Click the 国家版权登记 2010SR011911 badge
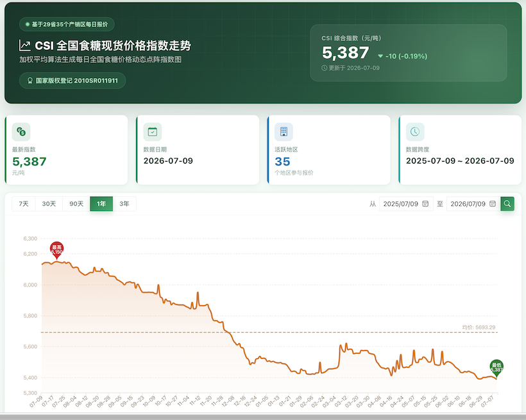This screenshot has width=526, height=420. pyautogui.click(x=72, y=81)
